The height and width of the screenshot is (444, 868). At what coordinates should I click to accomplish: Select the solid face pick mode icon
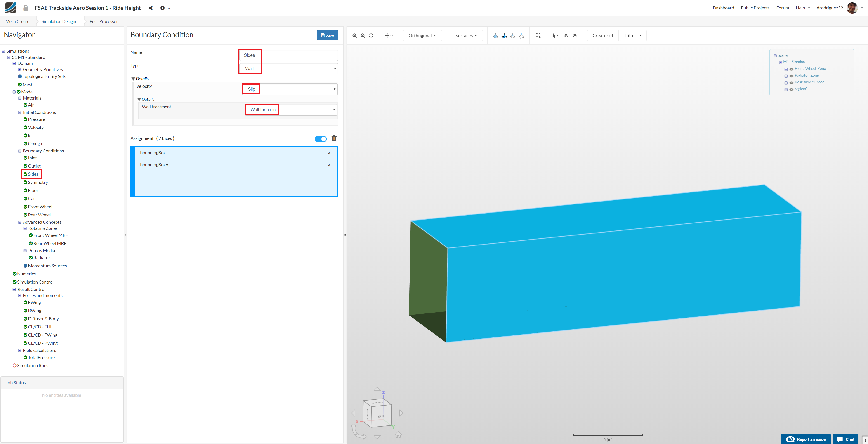(504, 36)
